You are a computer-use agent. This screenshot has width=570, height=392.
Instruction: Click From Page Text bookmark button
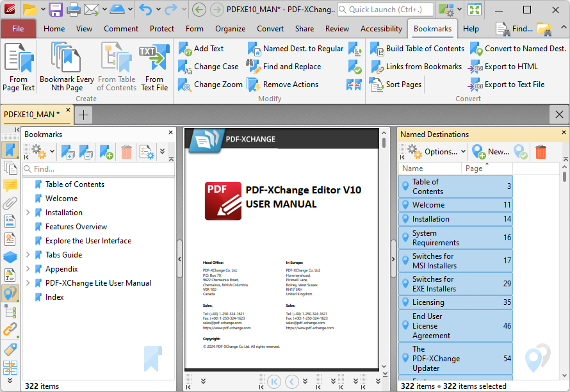pyautogui.click(x=19, y=67)
